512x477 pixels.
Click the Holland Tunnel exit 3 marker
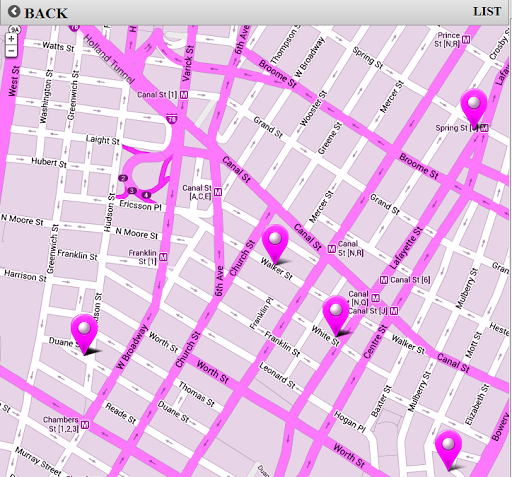(132, 191)
